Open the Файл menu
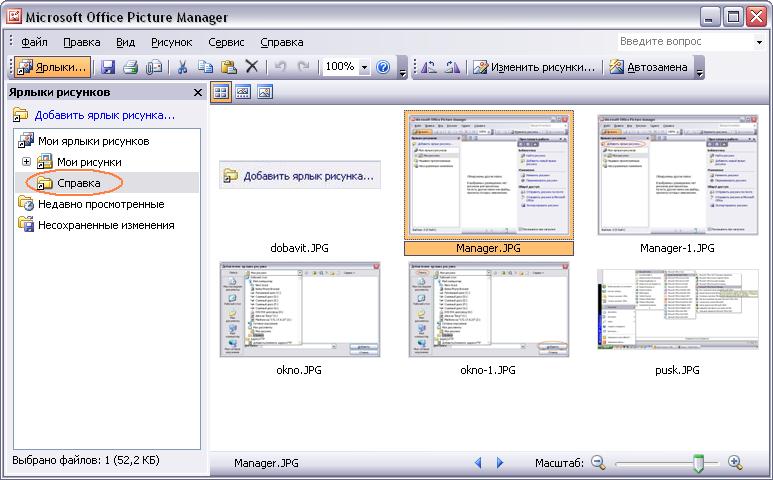 point(34,42)
